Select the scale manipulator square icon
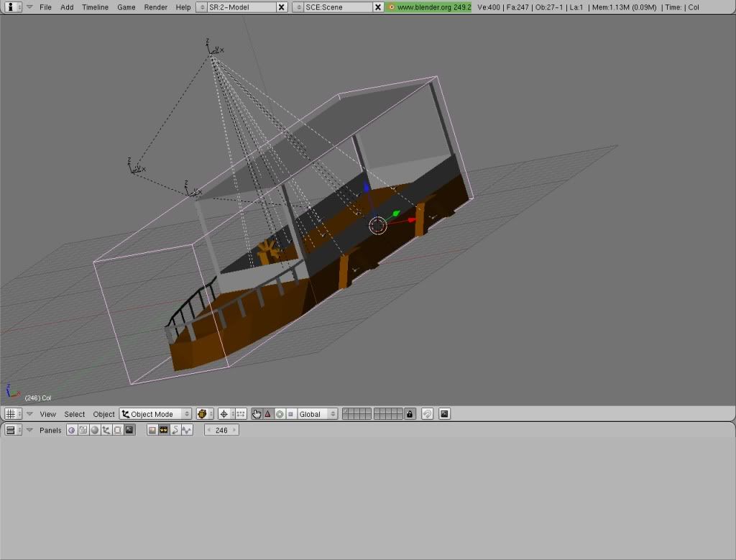This screenshot has width=736, height=560. tap(290, 414)
